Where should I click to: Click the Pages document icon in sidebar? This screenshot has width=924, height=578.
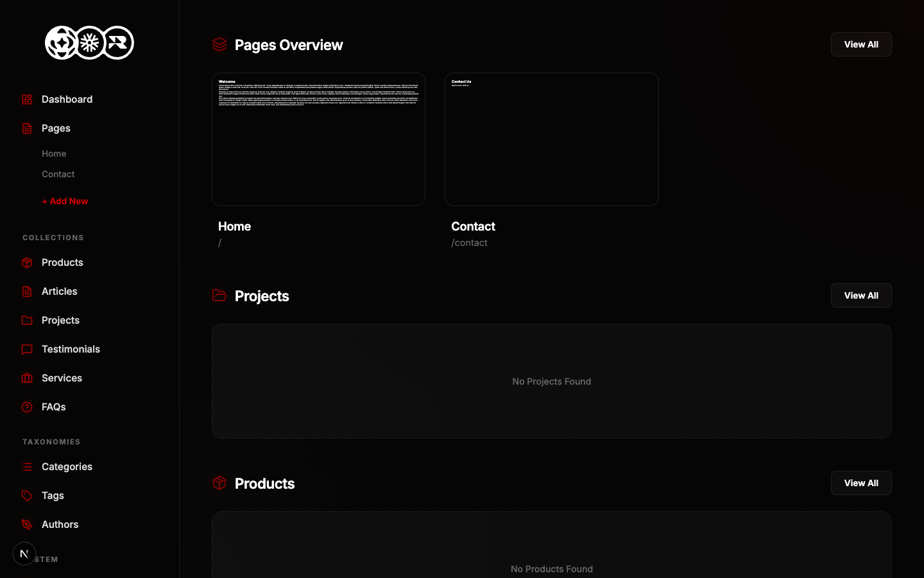[x=27, y=128]
